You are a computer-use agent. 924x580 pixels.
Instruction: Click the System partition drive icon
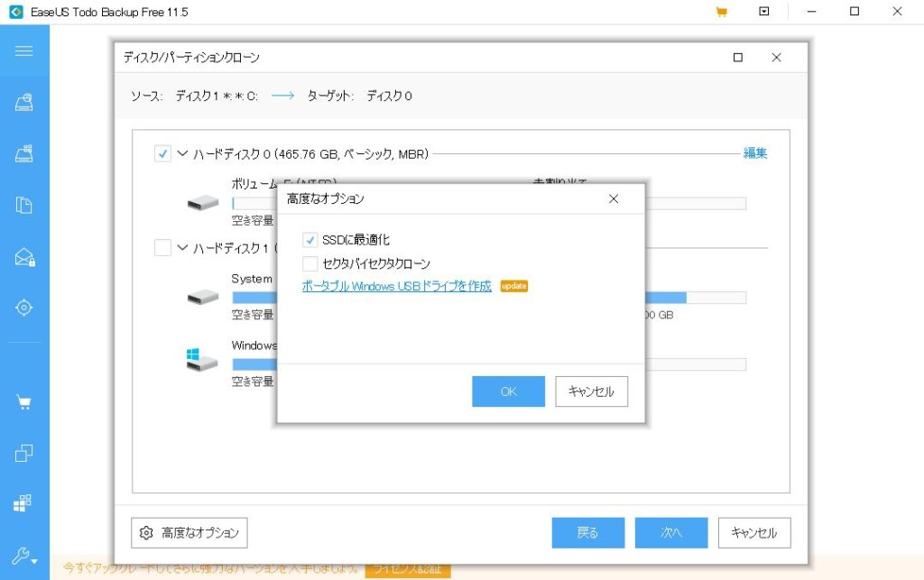pyautogui.click(x=203, y=297)
